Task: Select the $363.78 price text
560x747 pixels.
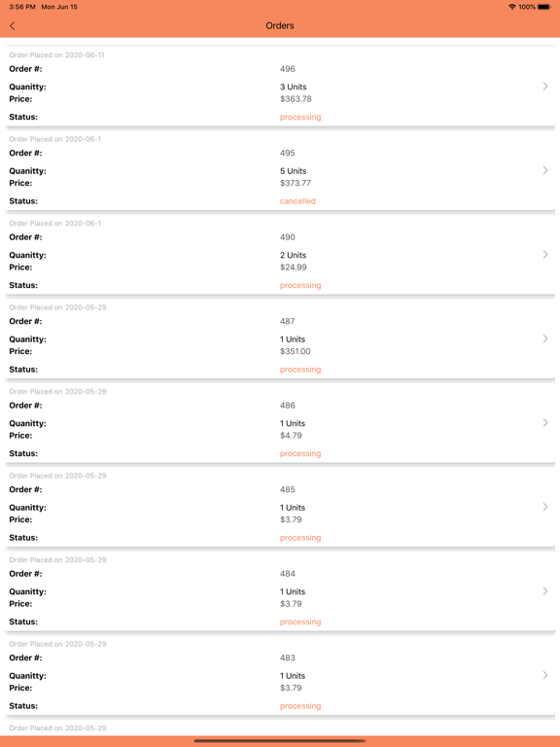Action: [x=296, y=99]
